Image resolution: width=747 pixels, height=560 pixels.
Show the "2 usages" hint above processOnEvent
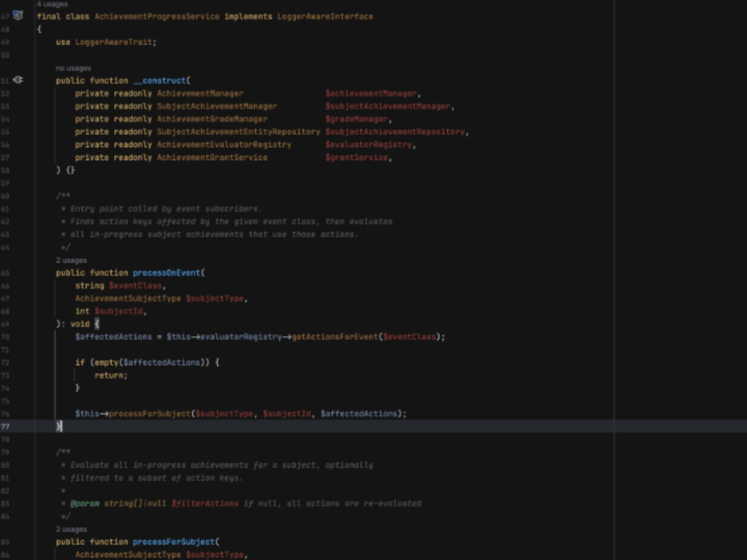(x=72, y=261)
